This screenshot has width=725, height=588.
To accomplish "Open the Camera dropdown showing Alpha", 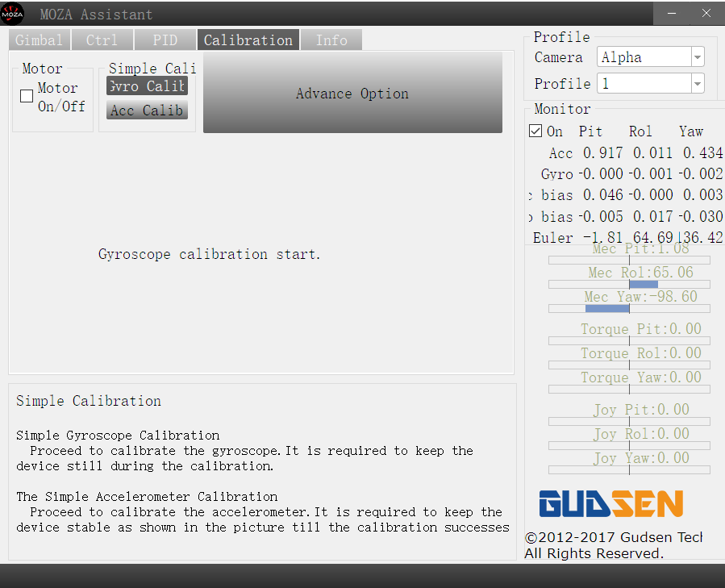I will click(x=651, y=57).
